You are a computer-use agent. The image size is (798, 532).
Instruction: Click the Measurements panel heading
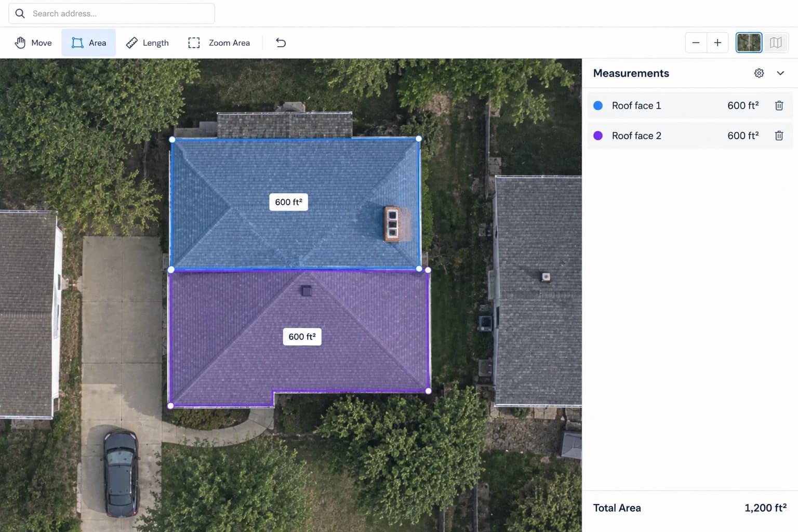pos(631,73)
